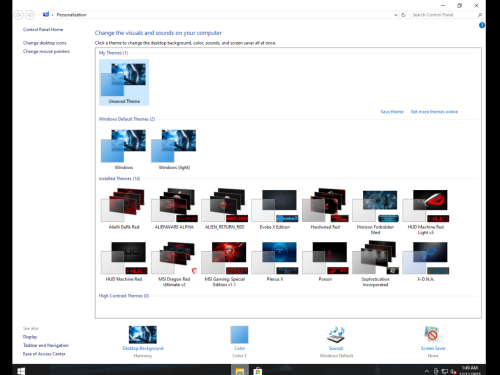Viewport: 500px width, 375px height.
Task: Refresh the Personalization page
Action: click(403, 15)
